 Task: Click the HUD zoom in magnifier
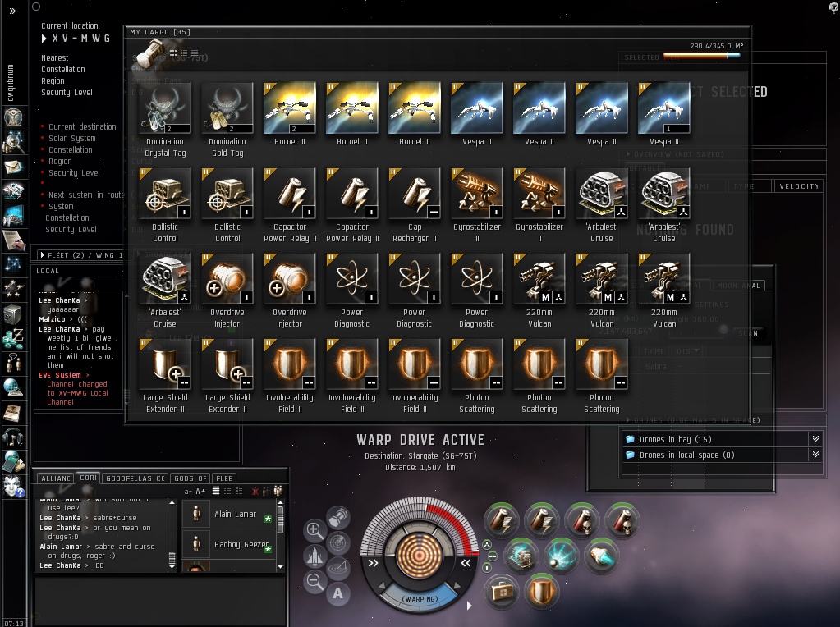(315, 531)
